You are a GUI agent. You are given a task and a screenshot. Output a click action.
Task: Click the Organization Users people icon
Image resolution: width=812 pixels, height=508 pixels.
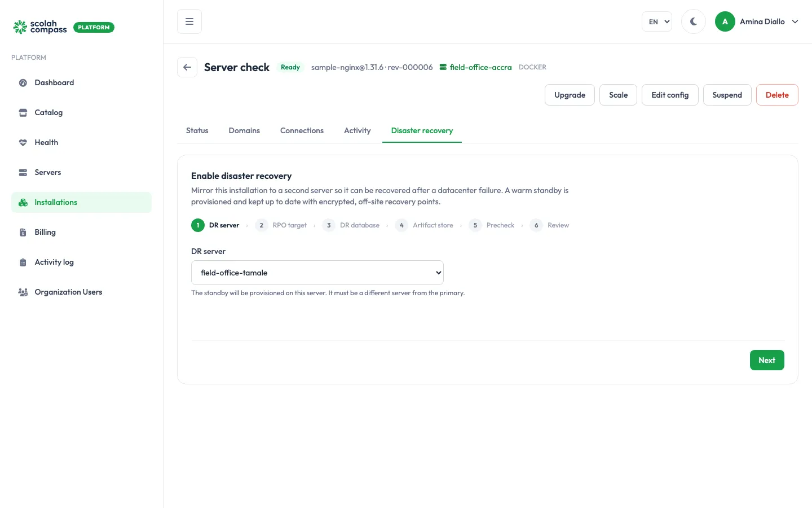[23, 292]
